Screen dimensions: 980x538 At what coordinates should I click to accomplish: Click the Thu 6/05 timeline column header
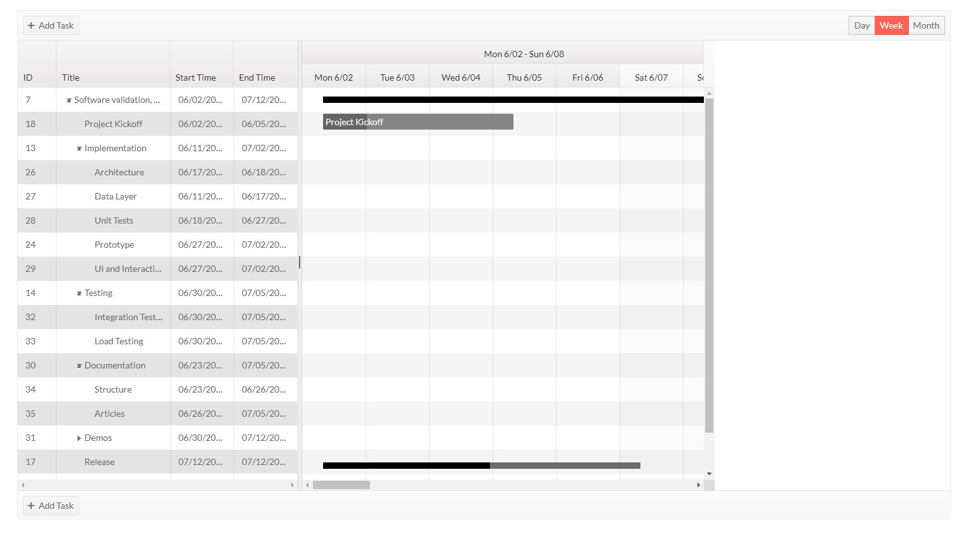(x=524, y=77)
